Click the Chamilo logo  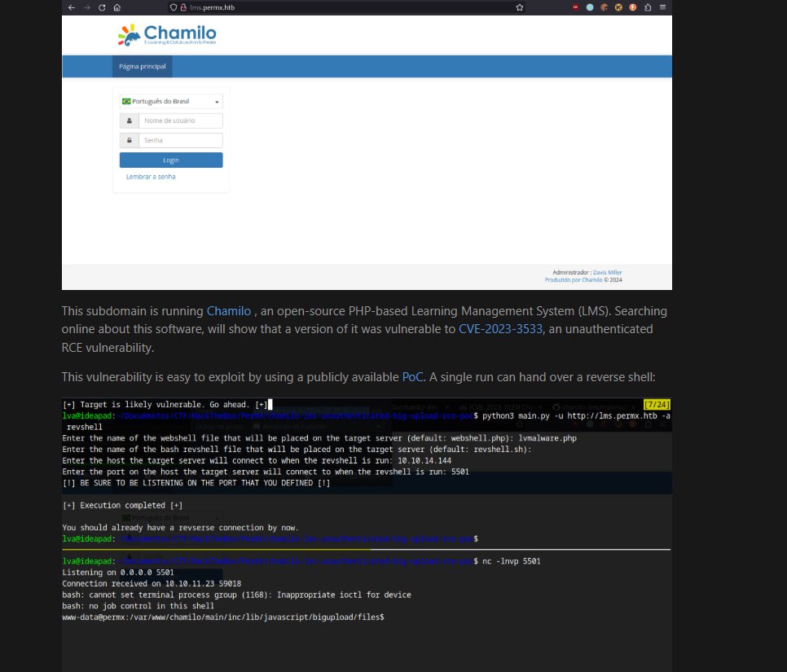[x=167, y=35]
